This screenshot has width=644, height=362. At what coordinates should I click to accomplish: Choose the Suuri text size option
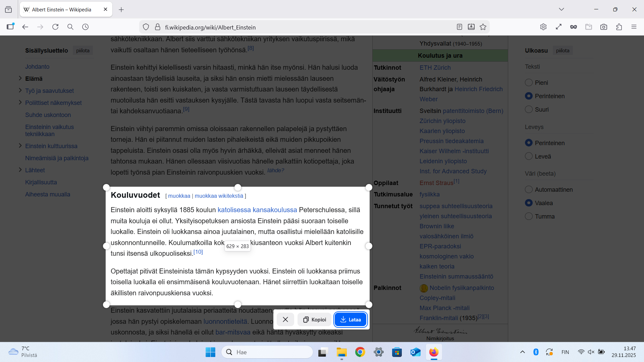[x=529, y=109]
